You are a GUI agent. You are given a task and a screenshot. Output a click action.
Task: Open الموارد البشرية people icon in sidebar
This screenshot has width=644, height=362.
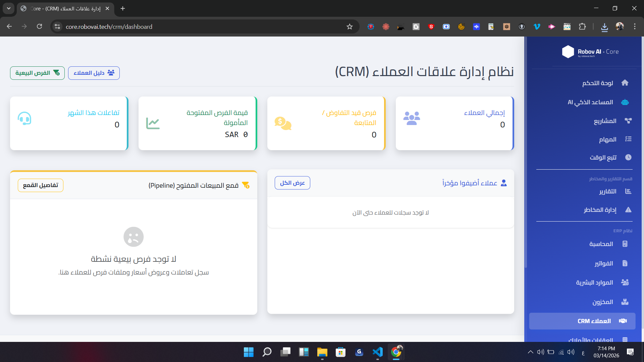[x=625, y=282]
